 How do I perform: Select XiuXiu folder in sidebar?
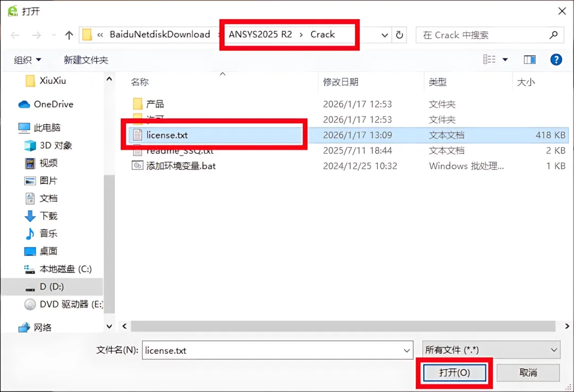coord(46,81)
